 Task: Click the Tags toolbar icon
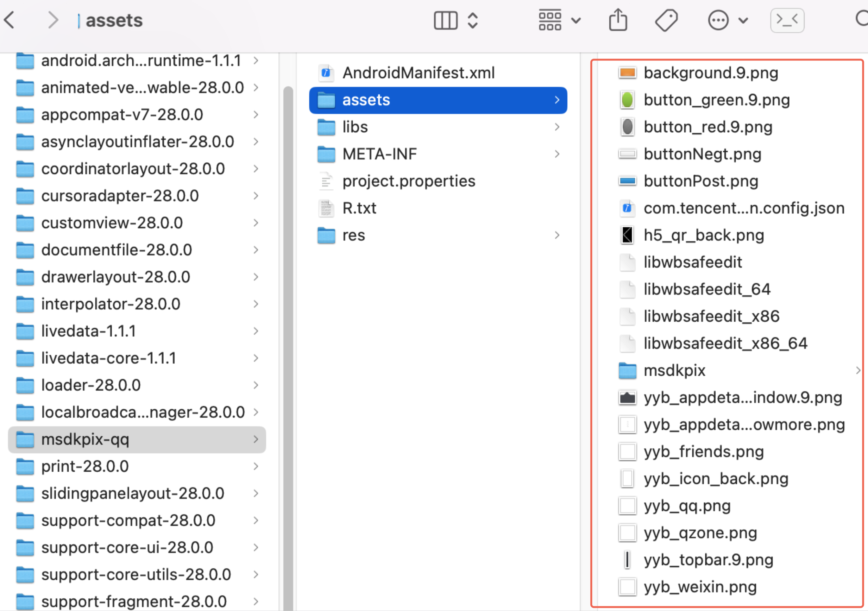tap(666, 20)
